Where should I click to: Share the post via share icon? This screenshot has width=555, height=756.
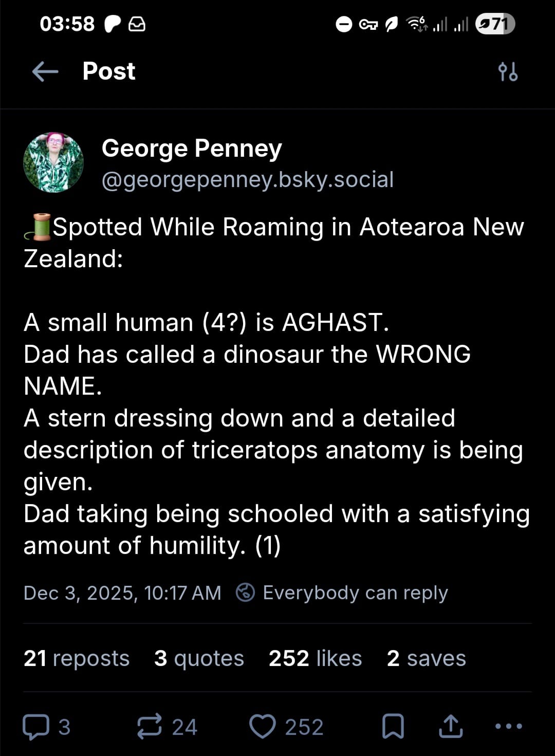click(451, 727)
